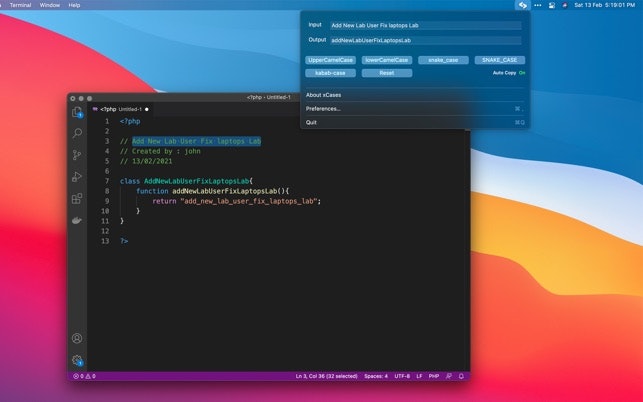Screen dimensions: 643x402
Task: Select the Untitled-1 editor tab
Action: tap(121, 109)
